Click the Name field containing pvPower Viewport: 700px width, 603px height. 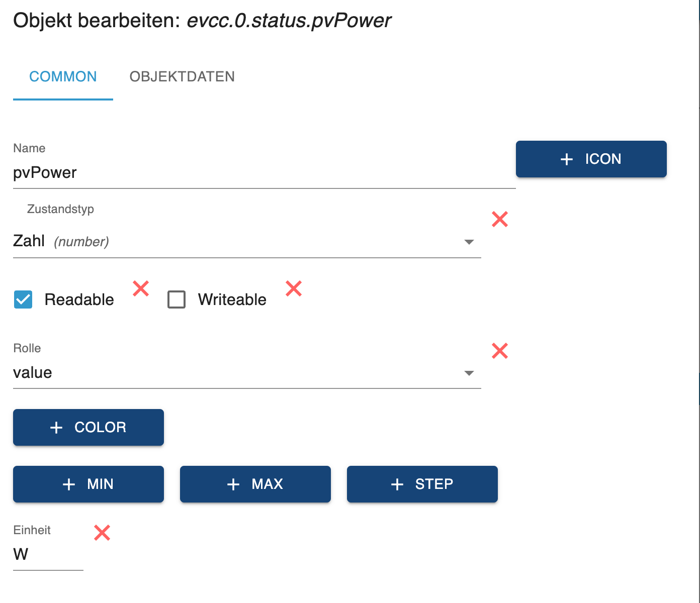[x=265, y=172]
